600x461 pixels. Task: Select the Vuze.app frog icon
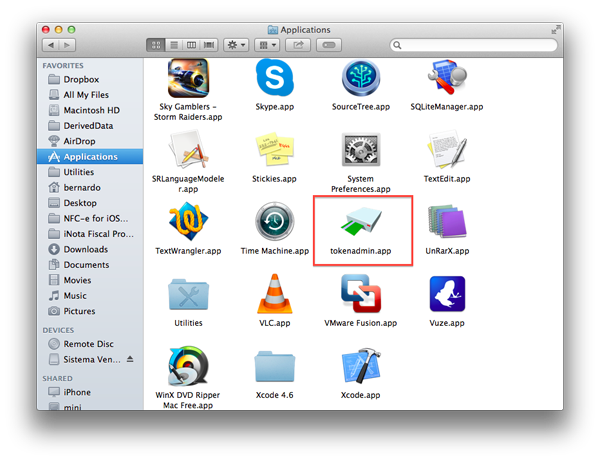pos(447,294)
